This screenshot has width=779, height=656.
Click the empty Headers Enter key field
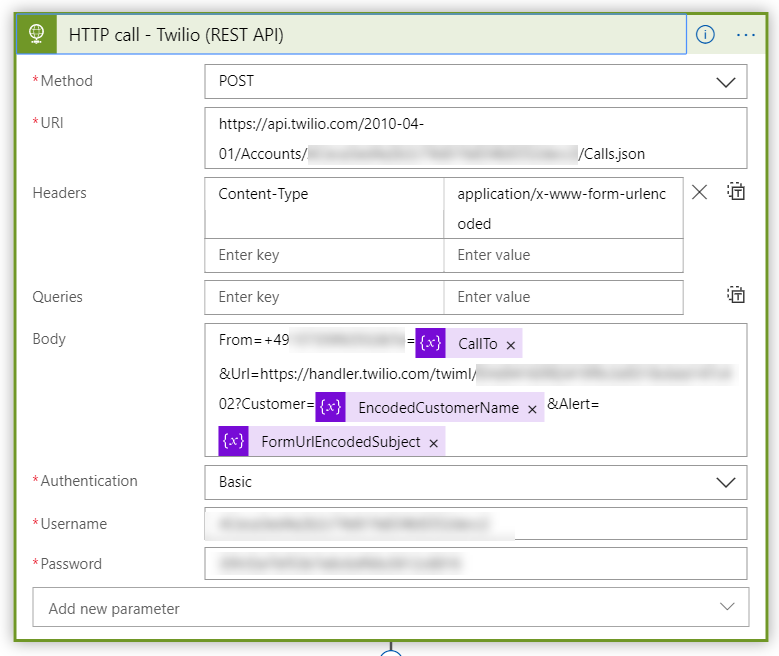click(324, 255)
